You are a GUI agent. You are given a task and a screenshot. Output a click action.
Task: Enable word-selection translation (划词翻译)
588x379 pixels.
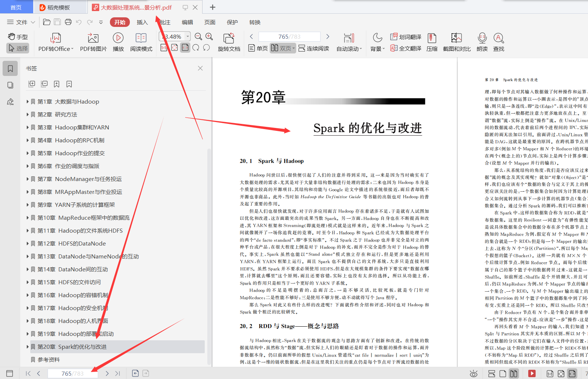(x=406, y=37)
